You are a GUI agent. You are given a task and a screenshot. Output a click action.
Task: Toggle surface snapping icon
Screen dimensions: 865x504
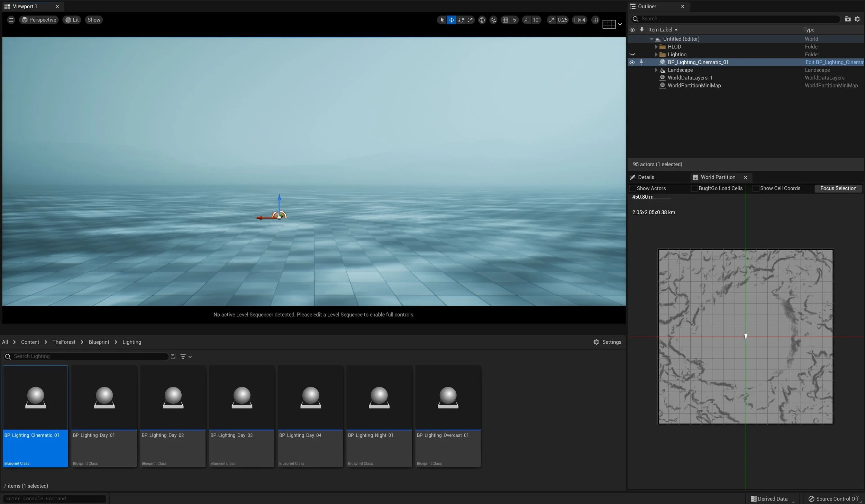493,20
